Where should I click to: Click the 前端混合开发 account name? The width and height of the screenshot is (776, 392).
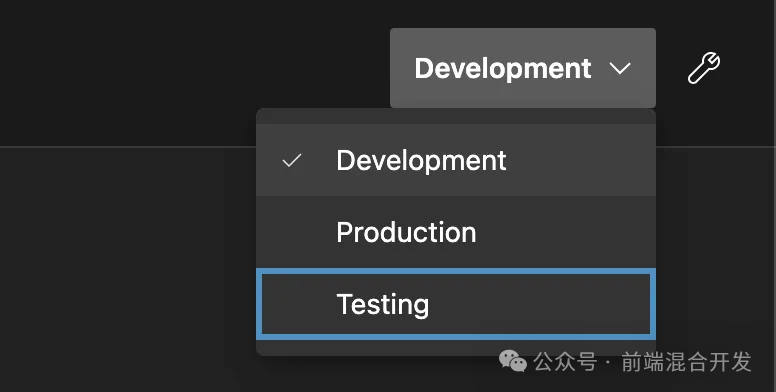(x=686, y=362)
